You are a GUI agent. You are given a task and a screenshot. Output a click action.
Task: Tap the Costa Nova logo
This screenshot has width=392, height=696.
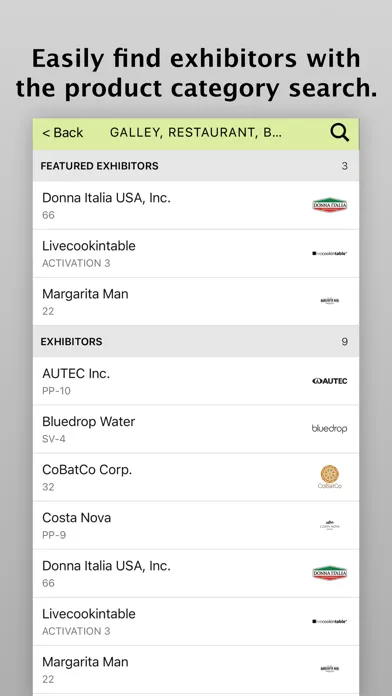click(x=329, y=525)
